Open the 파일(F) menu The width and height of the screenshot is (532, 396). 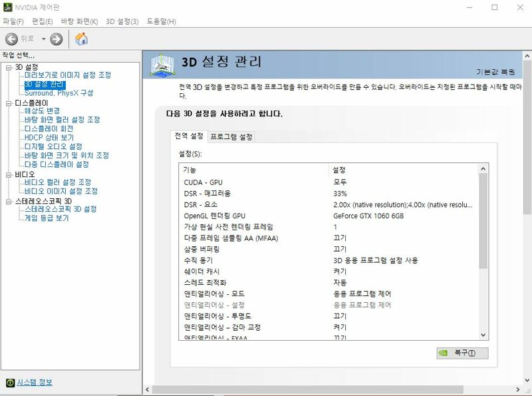[13, 21]
